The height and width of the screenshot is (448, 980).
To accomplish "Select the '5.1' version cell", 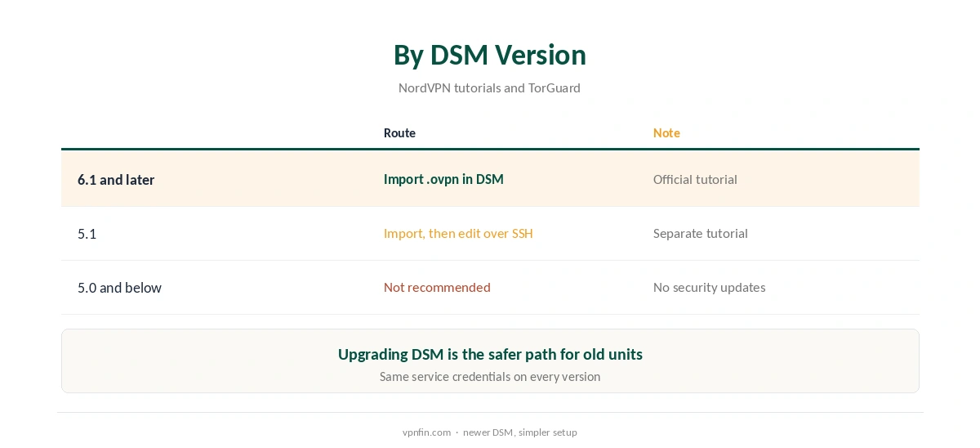I will 87,233.
